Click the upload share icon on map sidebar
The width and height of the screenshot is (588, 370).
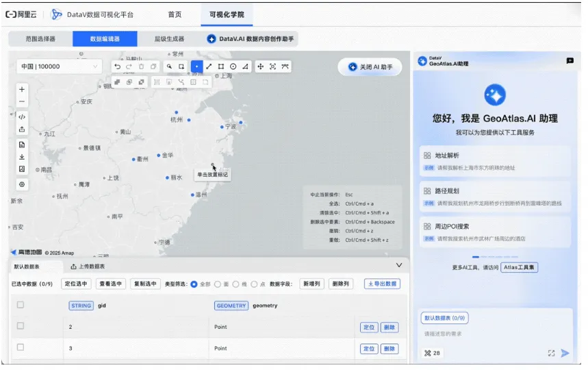[x=22, y=129]
